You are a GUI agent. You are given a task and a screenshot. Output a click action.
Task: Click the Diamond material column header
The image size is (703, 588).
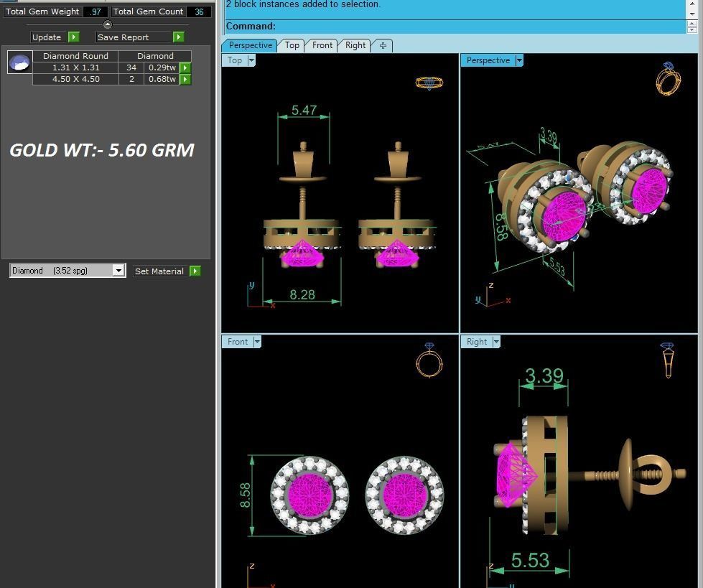click(155, 56)
